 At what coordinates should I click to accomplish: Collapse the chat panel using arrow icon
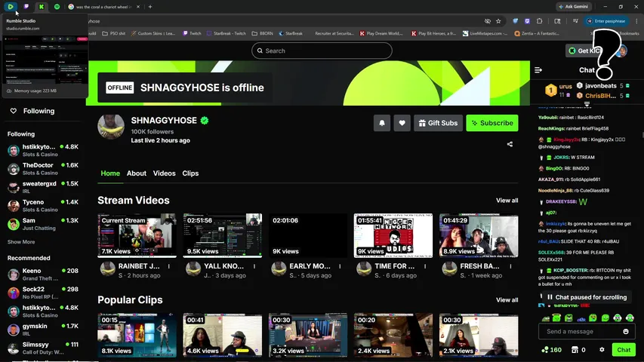click(x=538, y=70)
